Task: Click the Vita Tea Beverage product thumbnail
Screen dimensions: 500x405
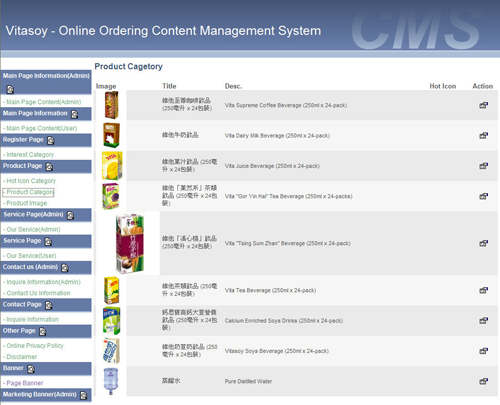Action: pyautogui.click(x=111, y=290)
